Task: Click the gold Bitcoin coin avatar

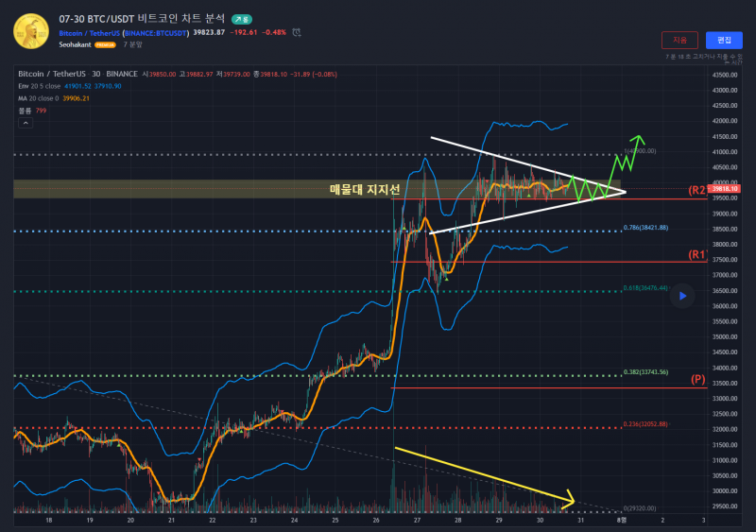Action: point(31,30)
